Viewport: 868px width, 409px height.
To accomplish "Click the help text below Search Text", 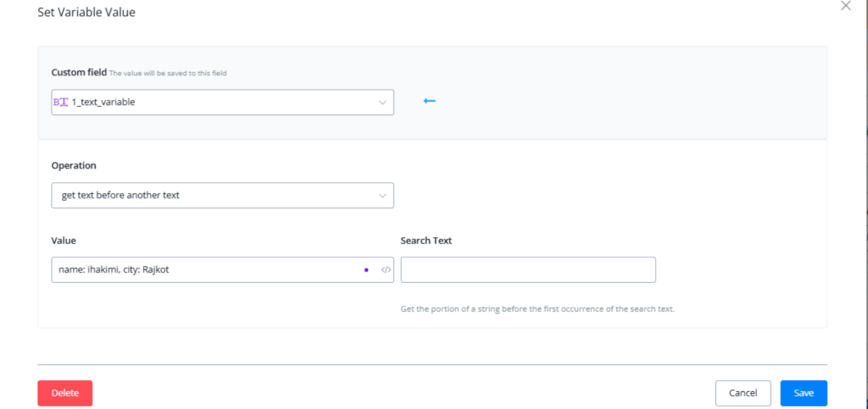I will click(x=537, y=309).
